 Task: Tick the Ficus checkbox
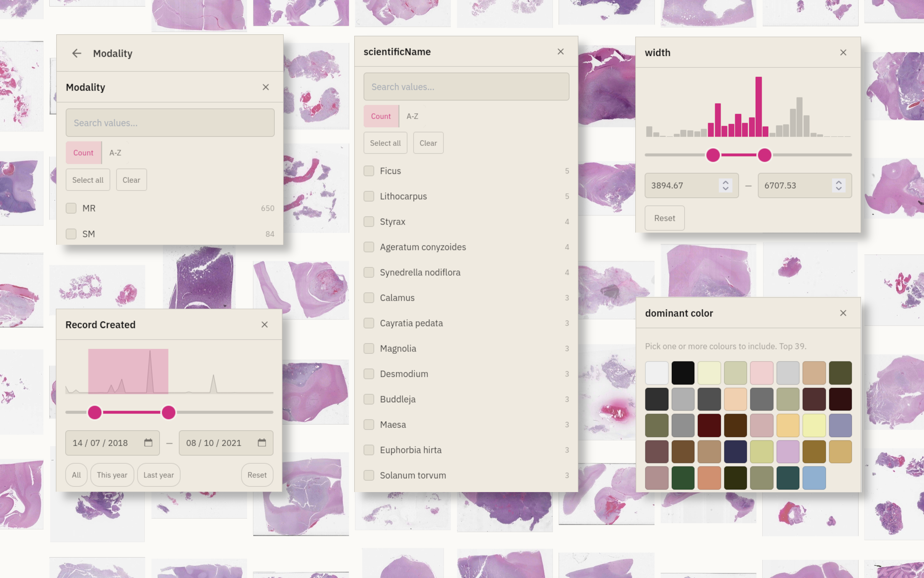tap(369, 171)
